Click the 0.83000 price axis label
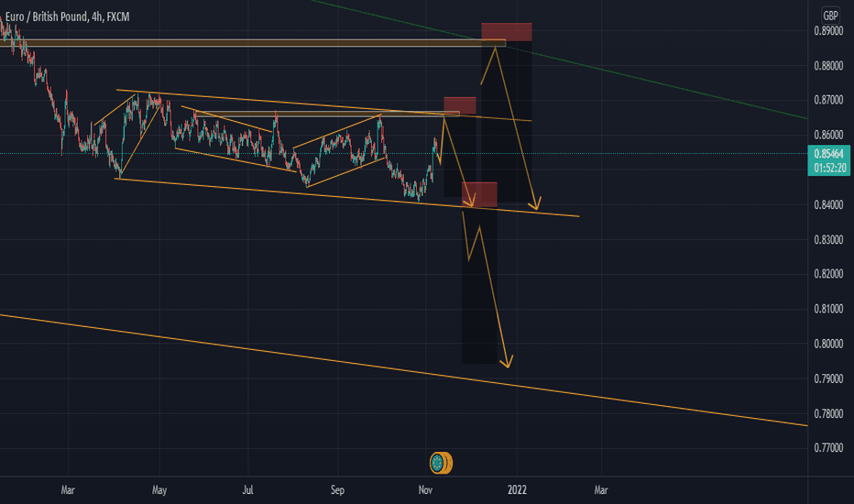Image resolution: width=854 pixels, height=504 pixels. 828,240
